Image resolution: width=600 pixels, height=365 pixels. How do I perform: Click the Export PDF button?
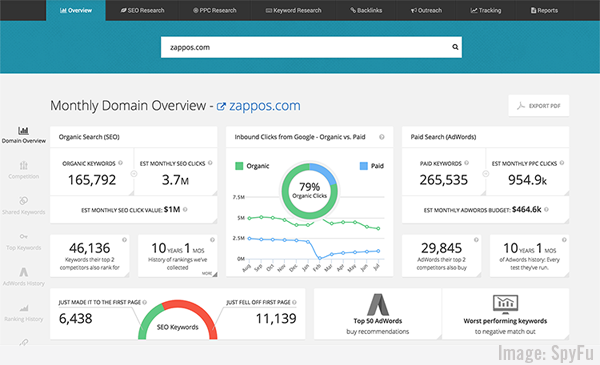point(539,106)
